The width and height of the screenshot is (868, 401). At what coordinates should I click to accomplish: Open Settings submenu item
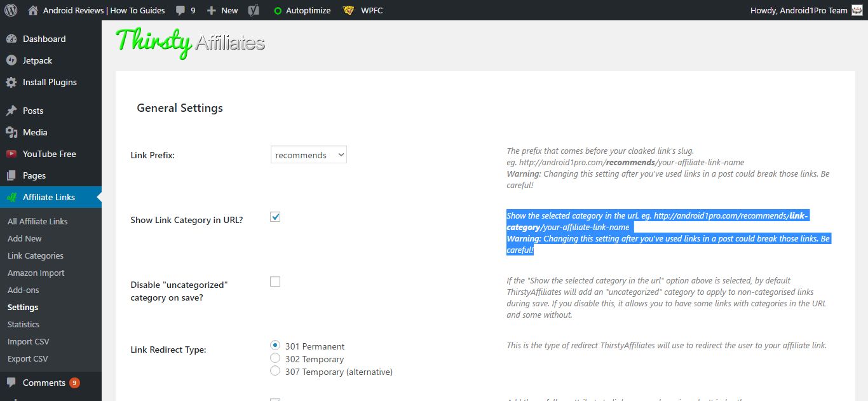23,307
